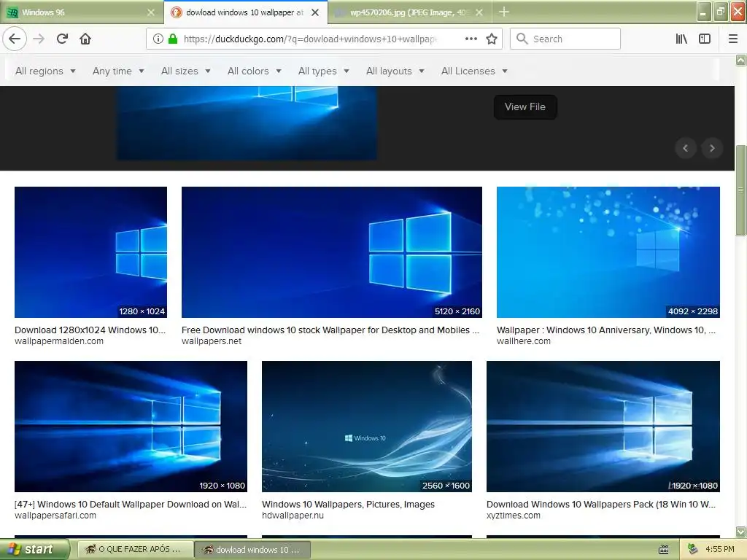The height and width of the screenshot is (560, 747).
Task: Expand the All regions filter
Action: [45, 71]
